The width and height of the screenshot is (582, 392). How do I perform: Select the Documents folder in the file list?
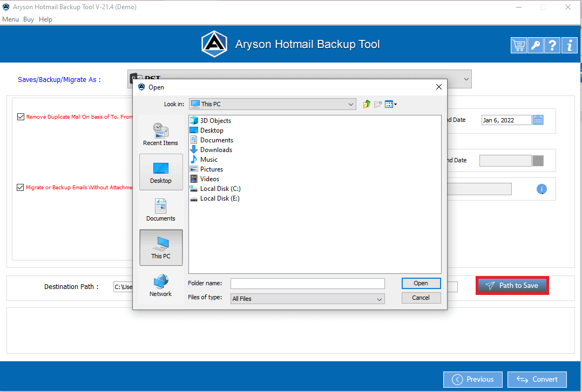(x=212, y=140)
